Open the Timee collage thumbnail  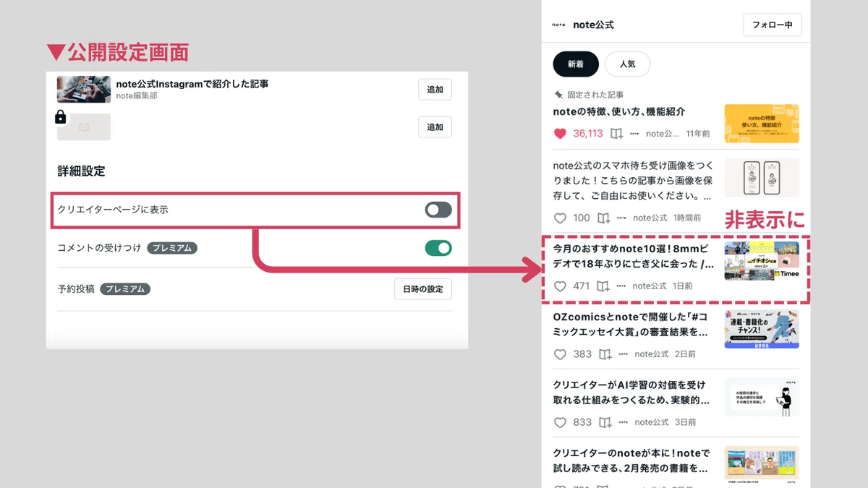762,260
